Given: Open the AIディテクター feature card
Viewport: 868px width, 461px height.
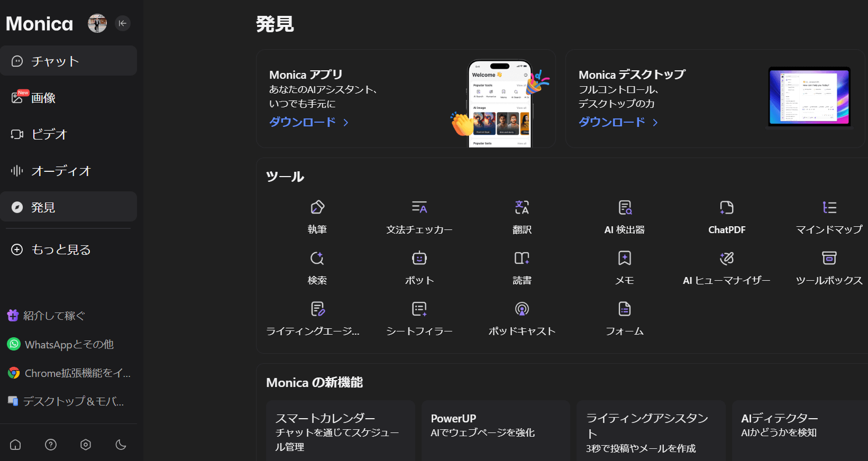Looking at the screenshot, I should coord(800,431).
